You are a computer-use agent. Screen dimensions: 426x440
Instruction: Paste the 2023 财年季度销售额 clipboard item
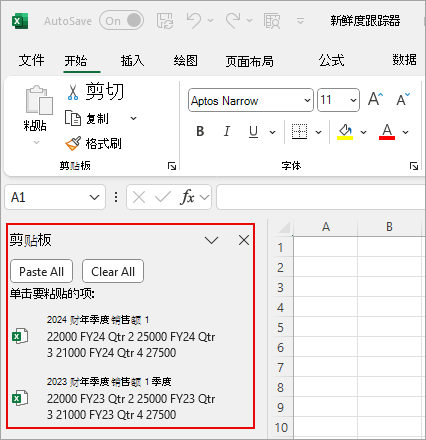130,398
